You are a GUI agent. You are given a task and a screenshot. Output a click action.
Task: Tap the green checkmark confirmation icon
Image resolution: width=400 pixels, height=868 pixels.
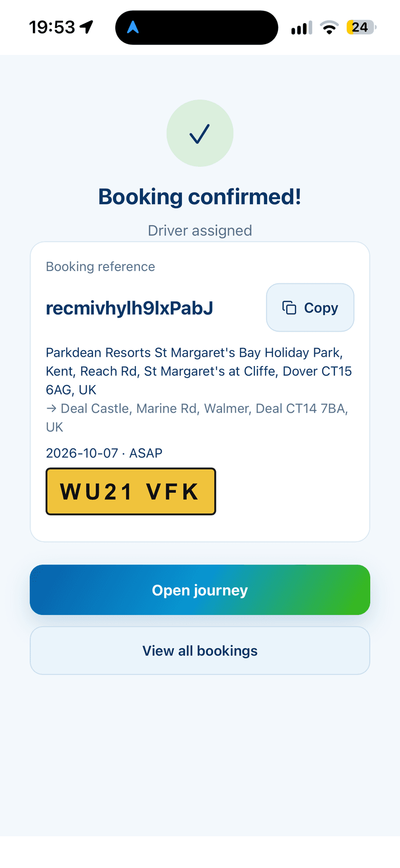[200, 133]
